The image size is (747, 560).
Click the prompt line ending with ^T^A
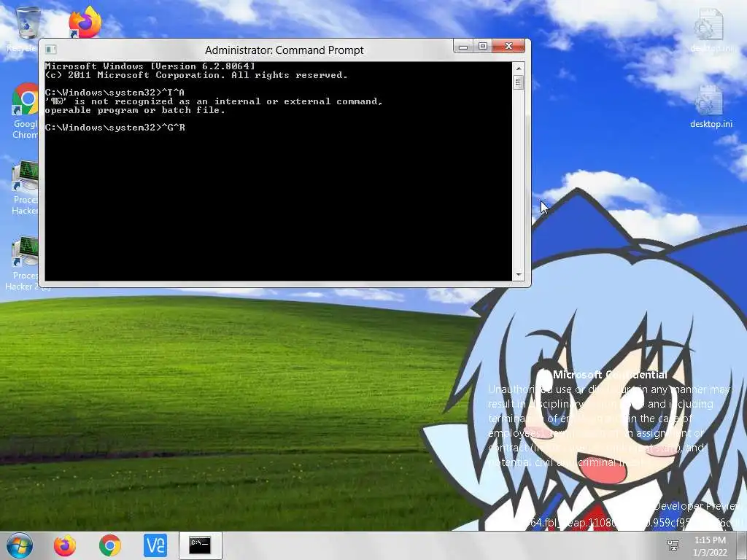115,93
